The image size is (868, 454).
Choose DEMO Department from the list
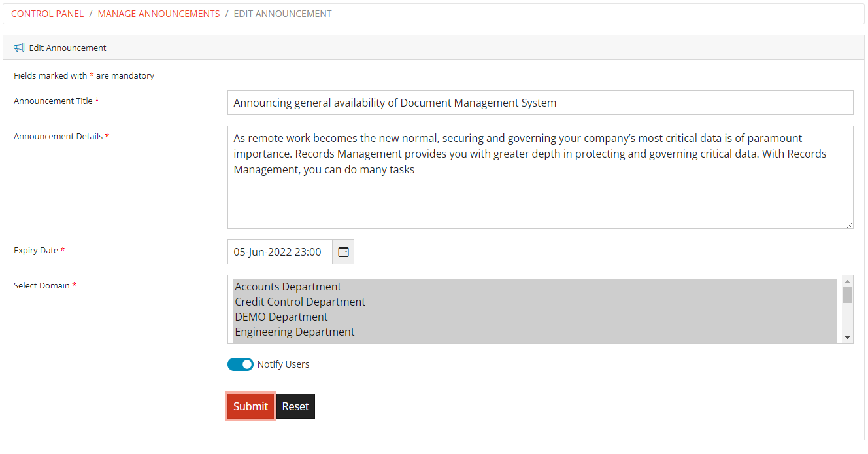pos(281,317)
